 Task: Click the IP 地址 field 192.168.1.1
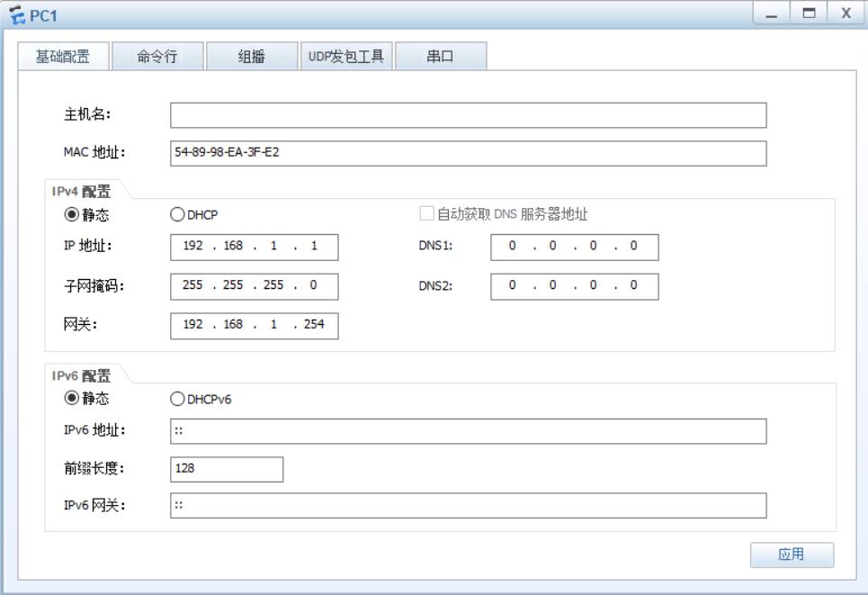coord(254,248)
